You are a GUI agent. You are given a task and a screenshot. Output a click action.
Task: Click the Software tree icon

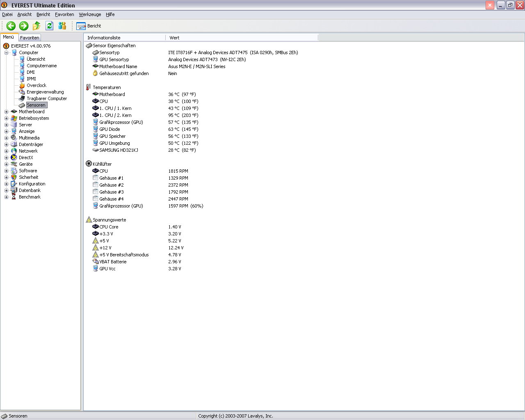(x=14, y=171)
